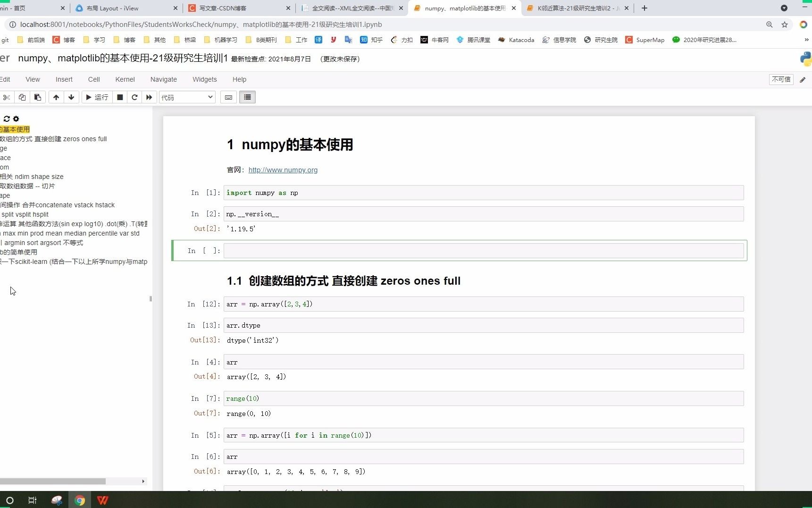
Task: Toggle the table of contents sidebar button
Action: (247, 97)
